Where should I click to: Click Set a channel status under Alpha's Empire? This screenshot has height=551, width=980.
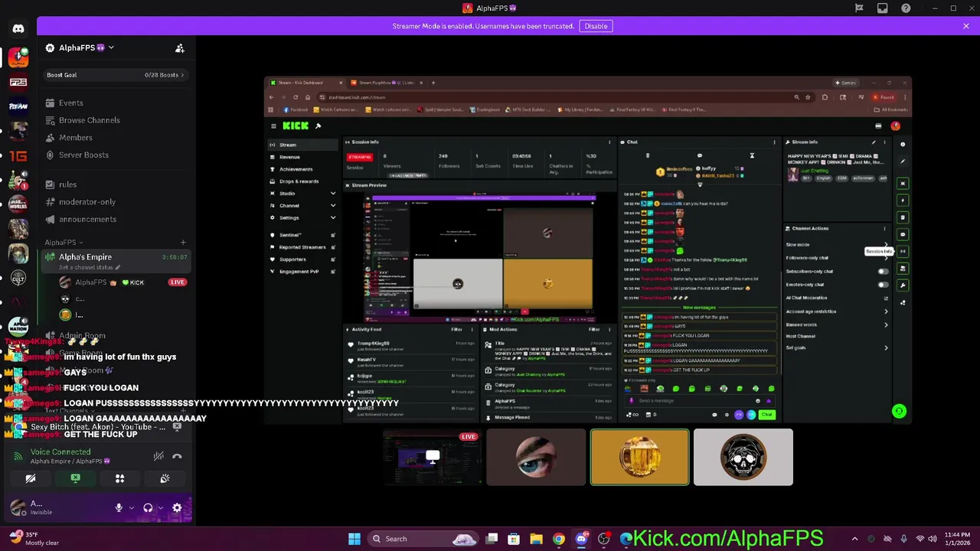tap(90, 267)
